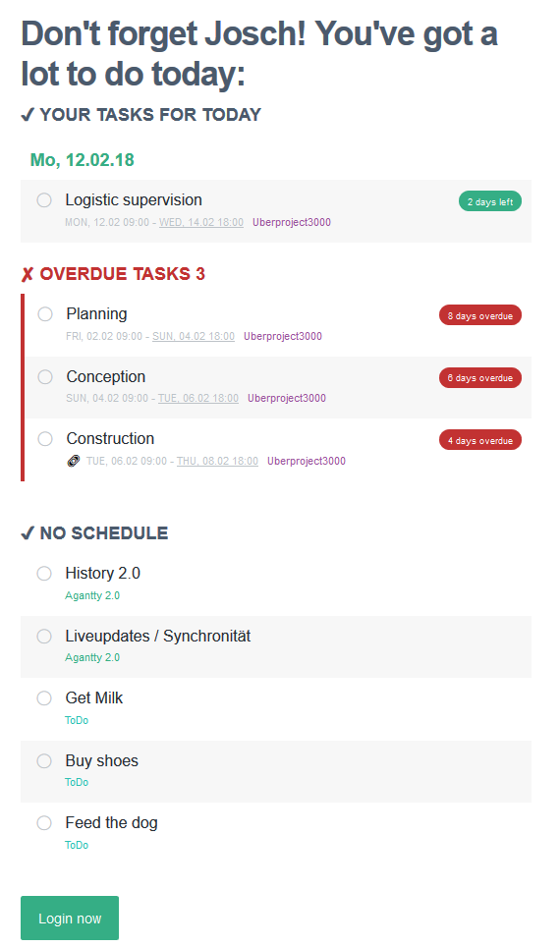This screenshot has width=560, height=947.
Task: Click the checkmark icon beside No Schedule
Action: [28, 533]
